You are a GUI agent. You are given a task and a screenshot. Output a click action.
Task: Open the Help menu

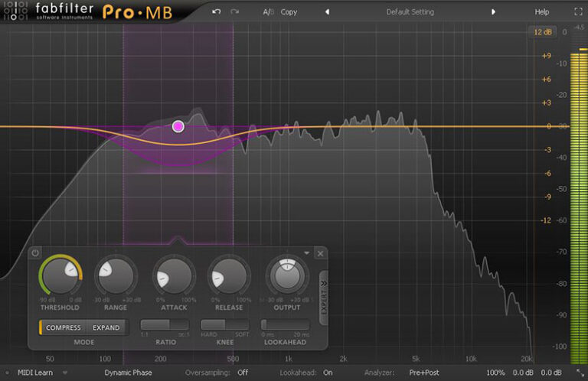(x=542, y=12)
